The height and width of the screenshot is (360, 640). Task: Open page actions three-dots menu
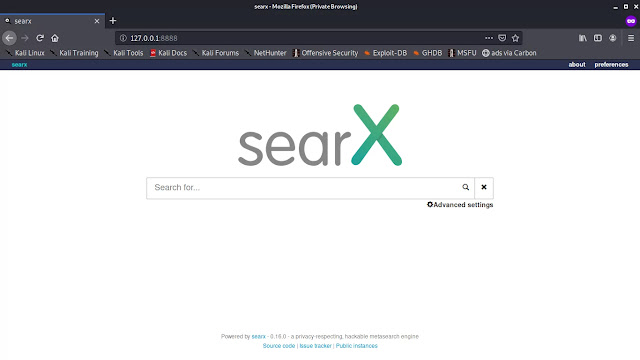coord(489,38)
